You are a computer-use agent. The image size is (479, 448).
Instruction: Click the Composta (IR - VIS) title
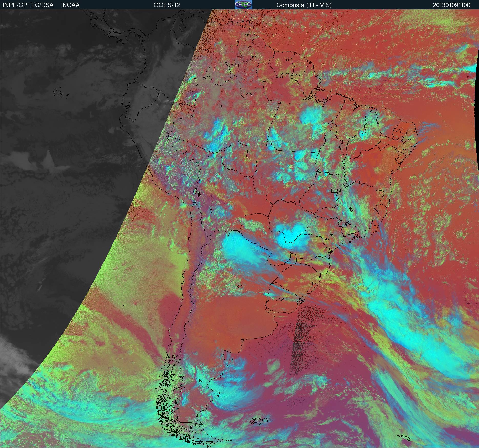(x=304, y=5)
